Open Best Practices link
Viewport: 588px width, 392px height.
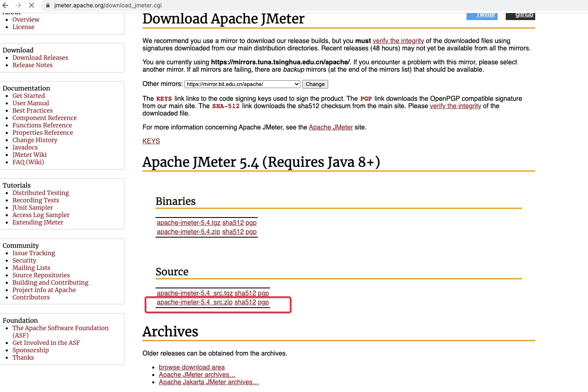[x=32, y=110]
